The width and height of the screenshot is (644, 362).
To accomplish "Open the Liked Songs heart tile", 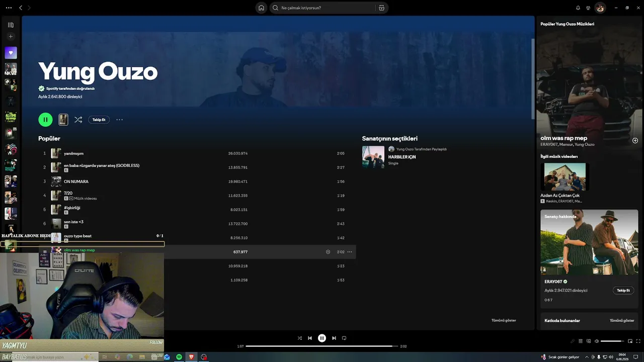I will [11, 52].
